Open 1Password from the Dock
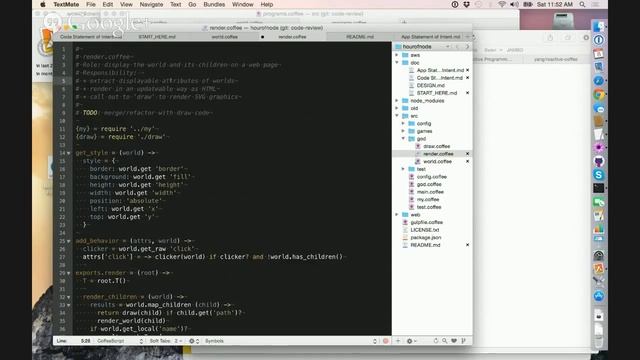The image size is (640, 360). click(599, 40)
